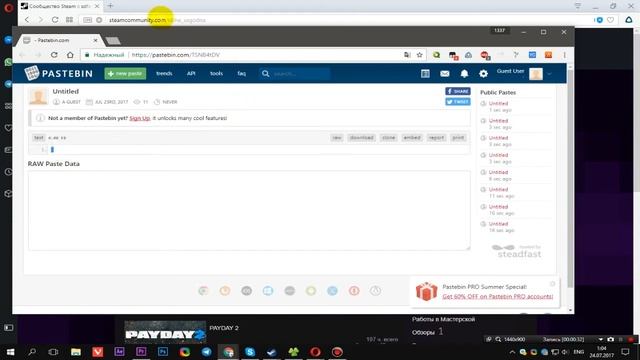This screenshot has height=360, width=640.
Task: Open the Windows Start menu
Action: tap(11, 352)
